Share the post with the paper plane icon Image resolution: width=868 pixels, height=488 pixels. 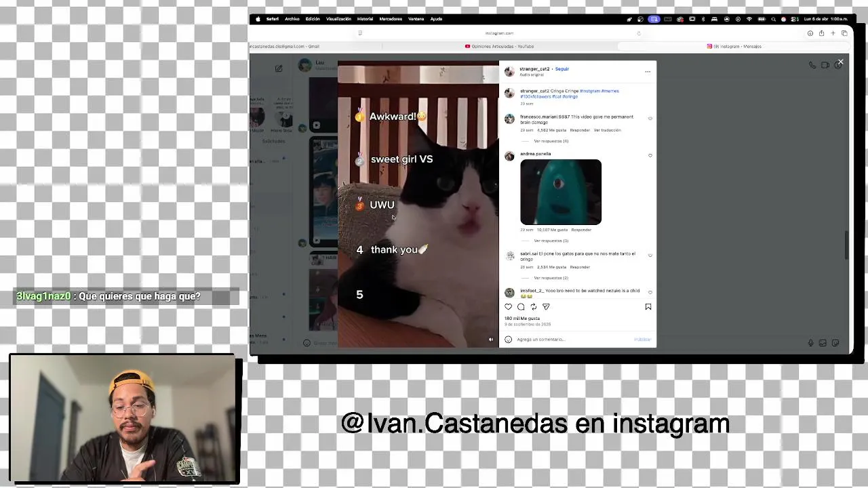(546, 307)
